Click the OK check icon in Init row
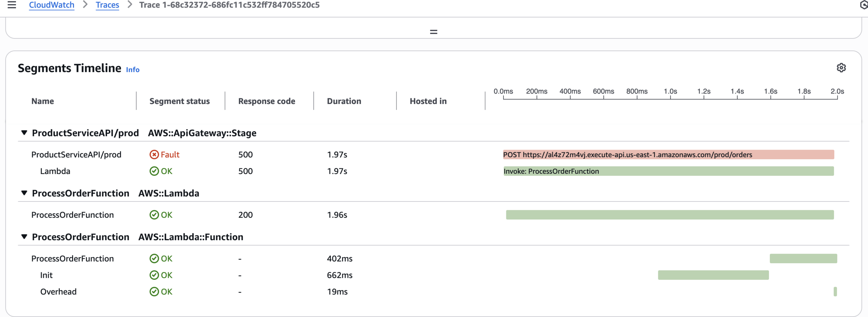Viewport: 868px width, 317px height. pos(154,275)
